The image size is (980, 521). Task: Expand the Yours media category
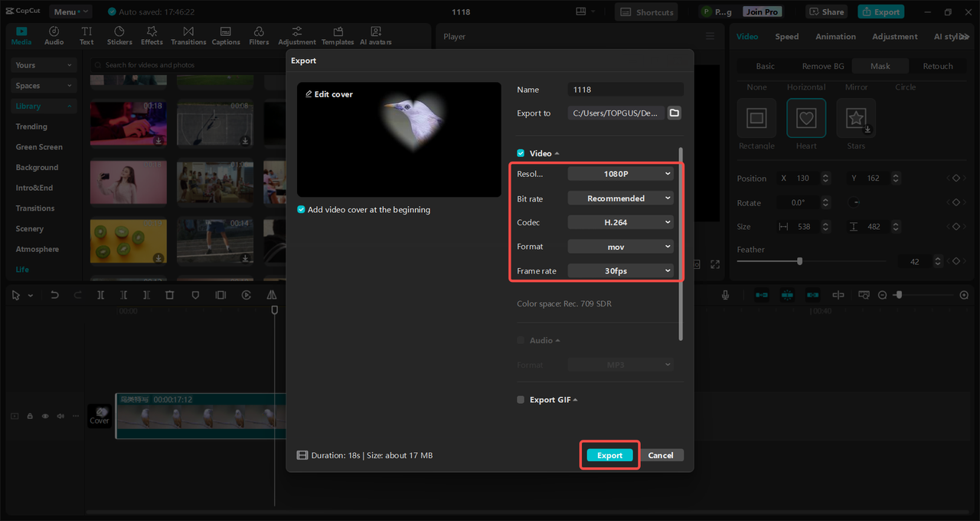point(44,65)
